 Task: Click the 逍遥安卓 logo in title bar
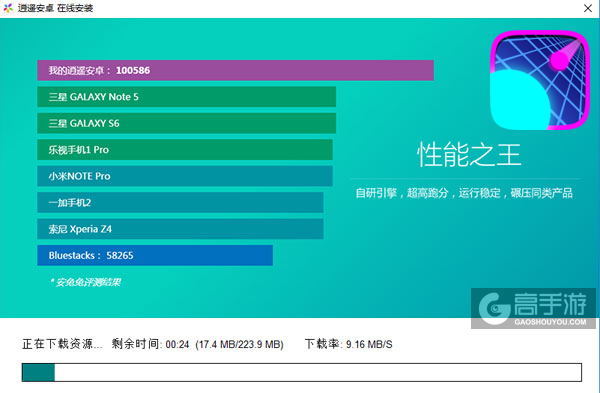pyautogui.click(x=8, y=8)
